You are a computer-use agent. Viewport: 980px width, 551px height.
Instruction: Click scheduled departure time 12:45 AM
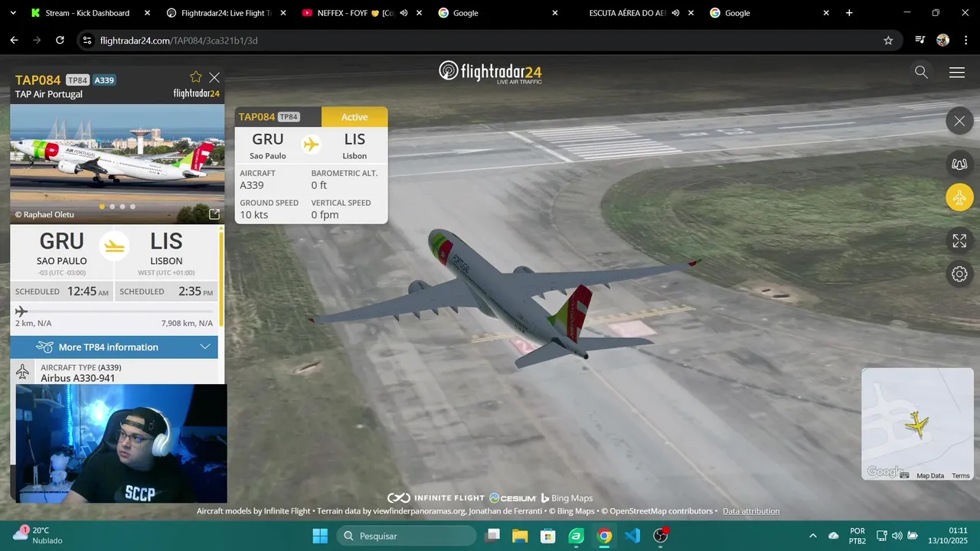point(88,292)
